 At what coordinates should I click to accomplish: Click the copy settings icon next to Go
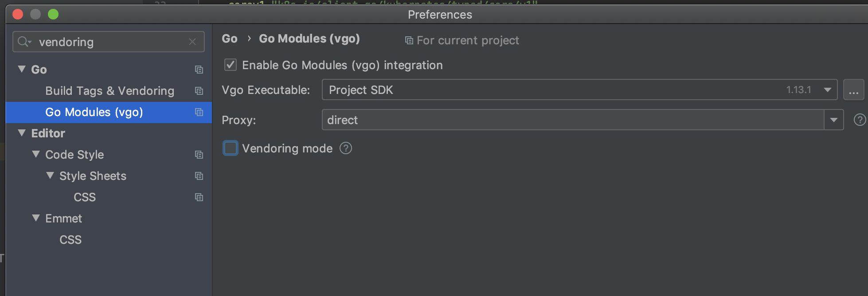pyautogui.click(x=199, y=70)
